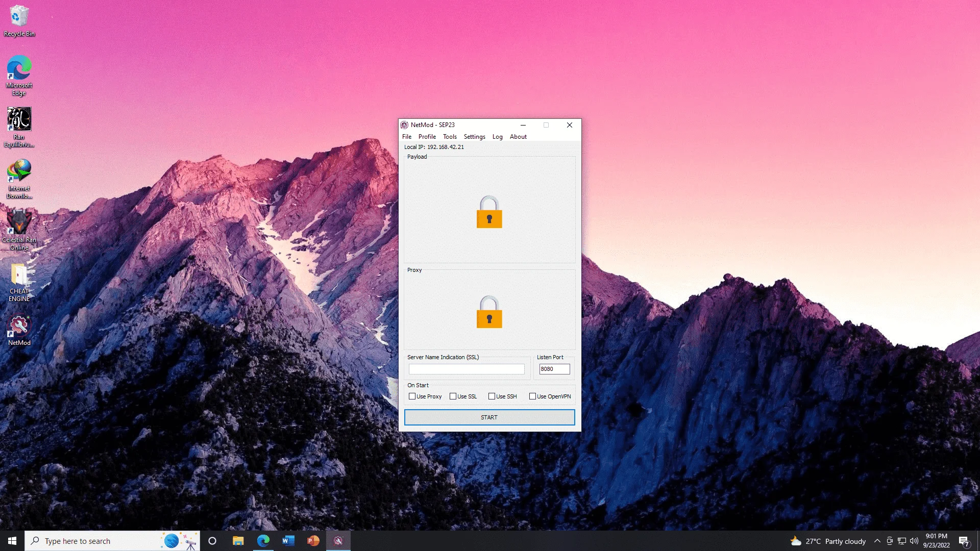Click the NetMod taskbar icon
980x551 pixels.
click(x=338, y=541)
